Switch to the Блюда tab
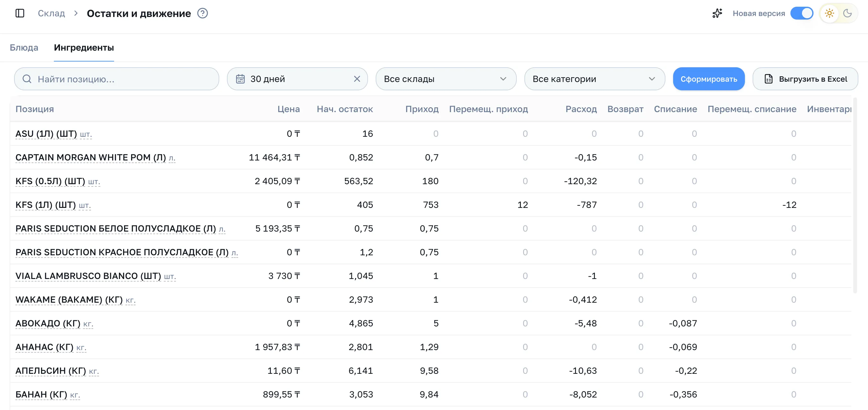 pyautogui.click(x=24, y=47)
